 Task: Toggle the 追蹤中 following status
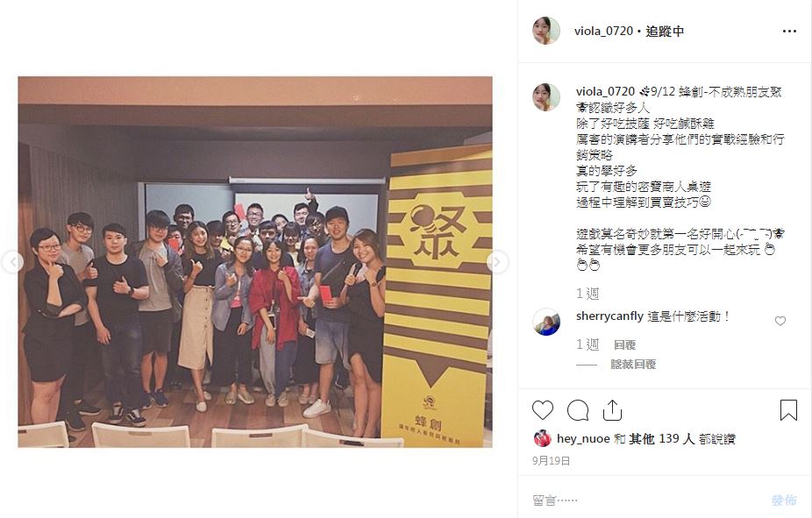[x=665, y=32]
